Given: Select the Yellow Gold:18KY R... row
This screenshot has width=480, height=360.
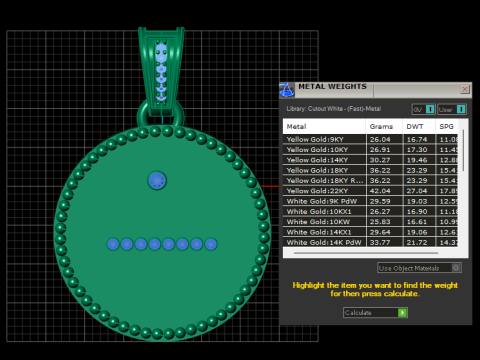Looking at the screenshot, I should 370,181.
